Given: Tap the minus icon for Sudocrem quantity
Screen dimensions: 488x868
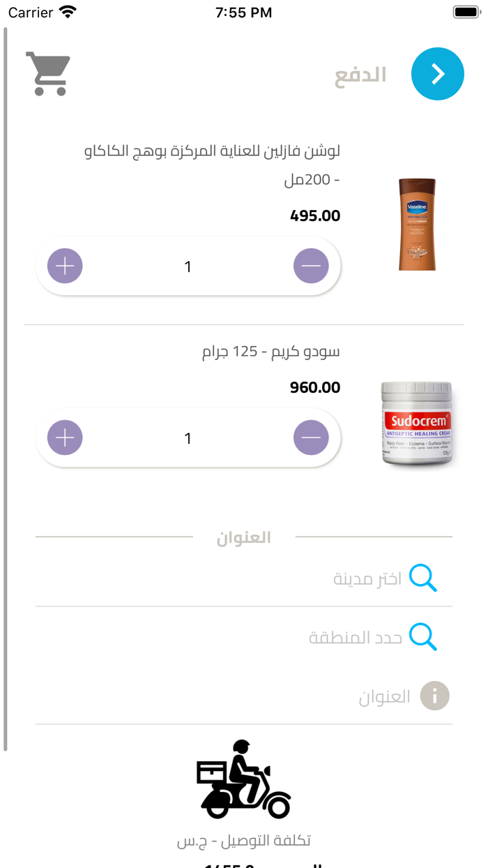Looking at the screenshot, I should pos(311,437).
